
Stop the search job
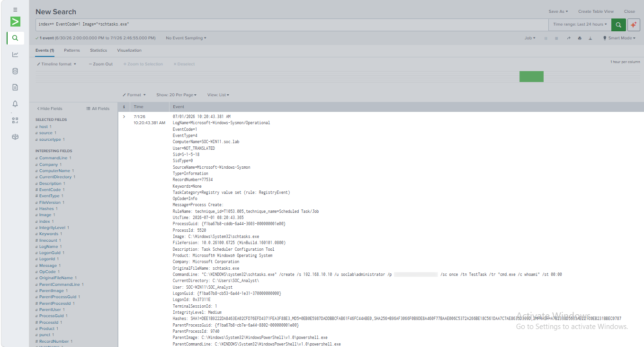(x=556, y=38)
